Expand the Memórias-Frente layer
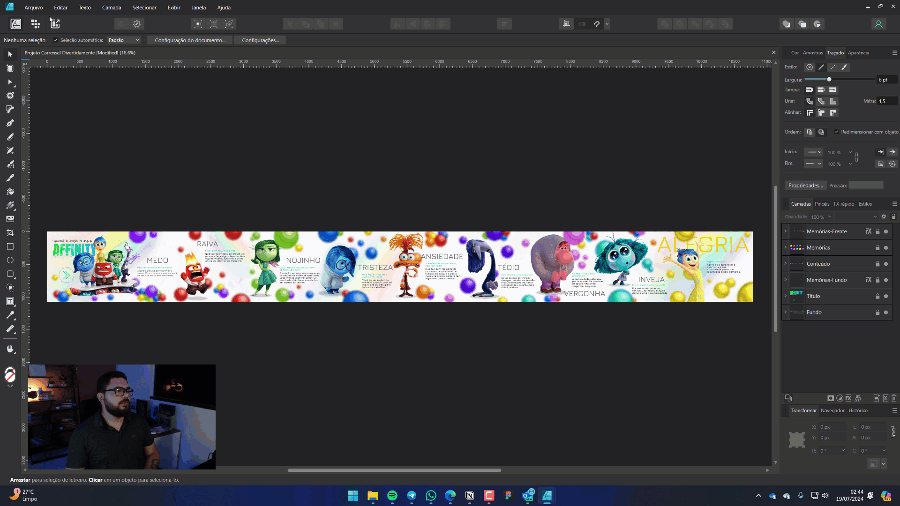900x506 pixels. [786, 232]
